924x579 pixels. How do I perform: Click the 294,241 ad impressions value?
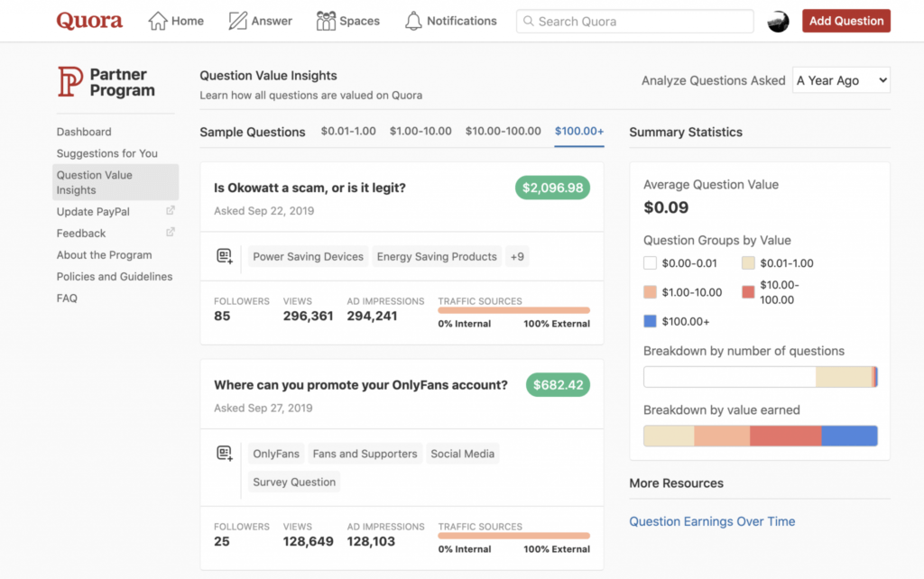click(372, 316)
